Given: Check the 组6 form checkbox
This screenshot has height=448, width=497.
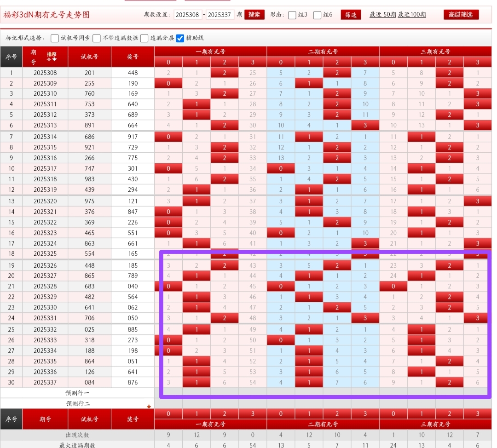Looking at the screenshot, I should click(x=318, y=15).
